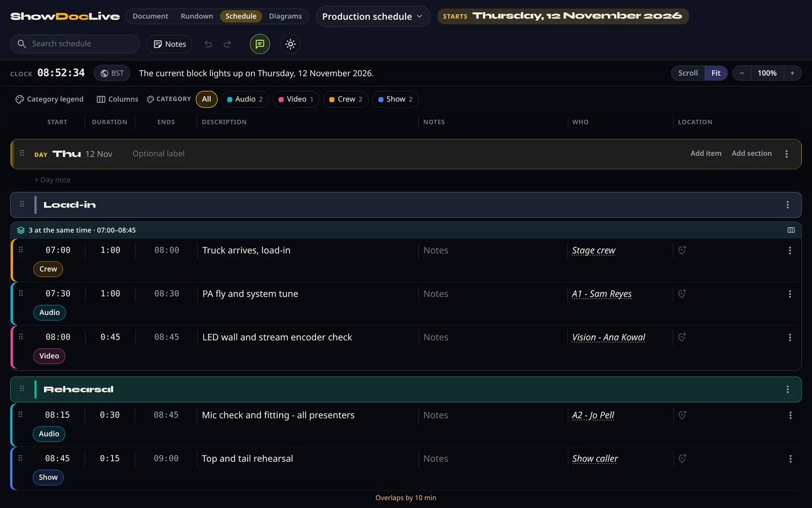Viewport: 812px width, 508px height.
Task: Set location pin for Mic check row
Action: click(683, 415)
